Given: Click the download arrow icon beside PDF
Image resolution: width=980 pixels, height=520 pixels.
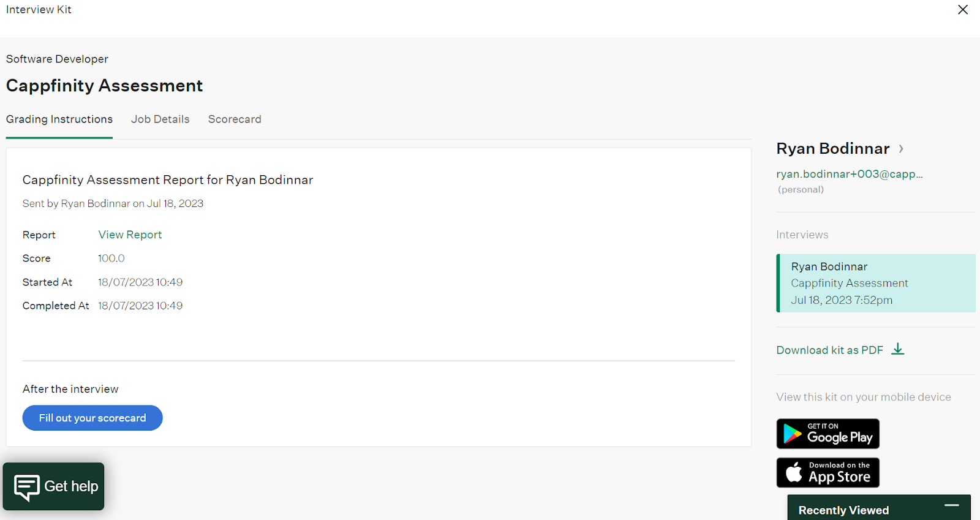Looking at the screenshot, I should tap(898, 349).
